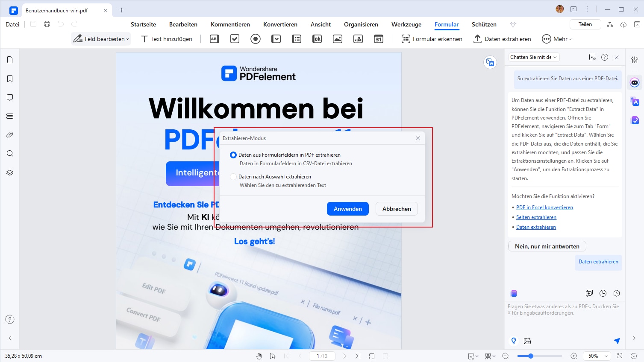Send the chat message
644x362 pixels.
pos(617,341)
